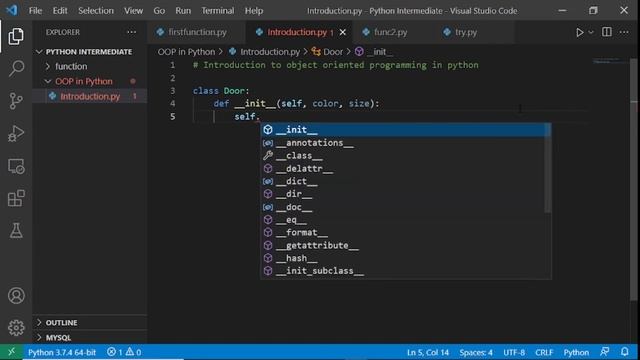The height and width of the screenshot is (360, 640).
Task: Click remote window icon in status bar
Action: coord(11,352)
